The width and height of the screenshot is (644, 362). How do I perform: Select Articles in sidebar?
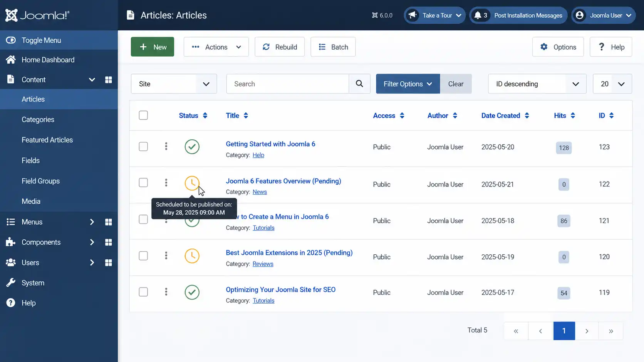click(33, 99)
